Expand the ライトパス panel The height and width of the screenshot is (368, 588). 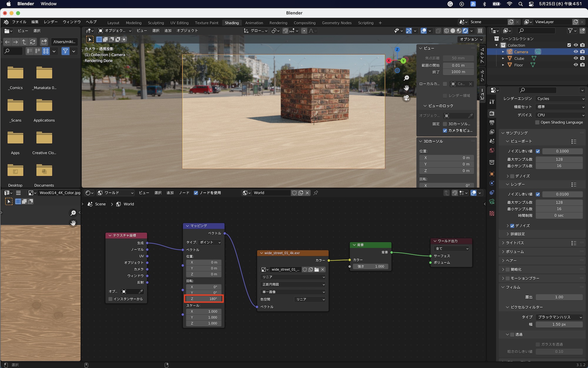514,243
